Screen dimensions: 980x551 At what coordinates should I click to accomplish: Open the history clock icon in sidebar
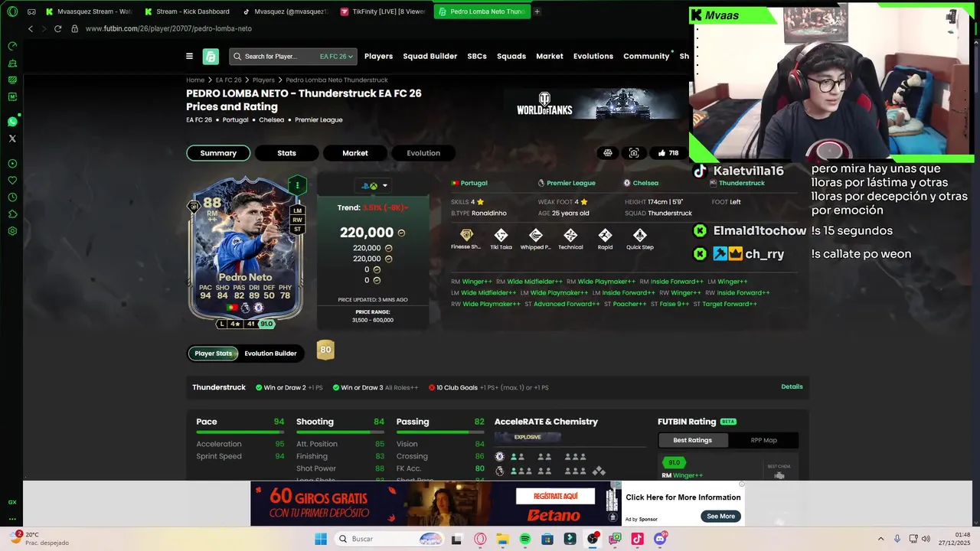12,197
